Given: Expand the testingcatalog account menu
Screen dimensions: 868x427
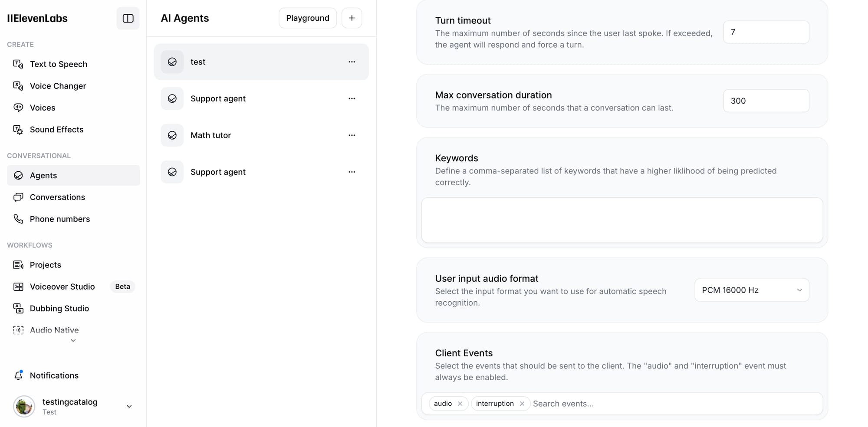Looking at the screenshot, I should point(129,406).
